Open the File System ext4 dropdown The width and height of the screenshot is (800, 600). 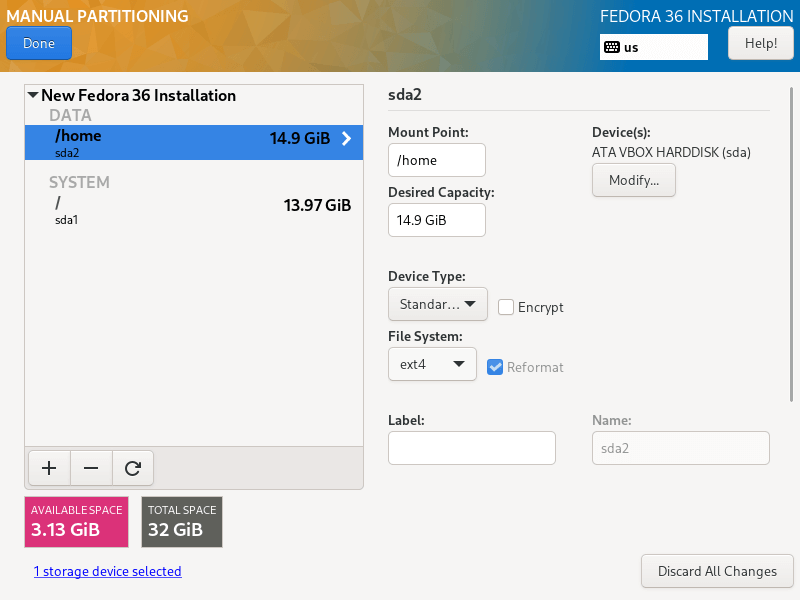[432, 365]
